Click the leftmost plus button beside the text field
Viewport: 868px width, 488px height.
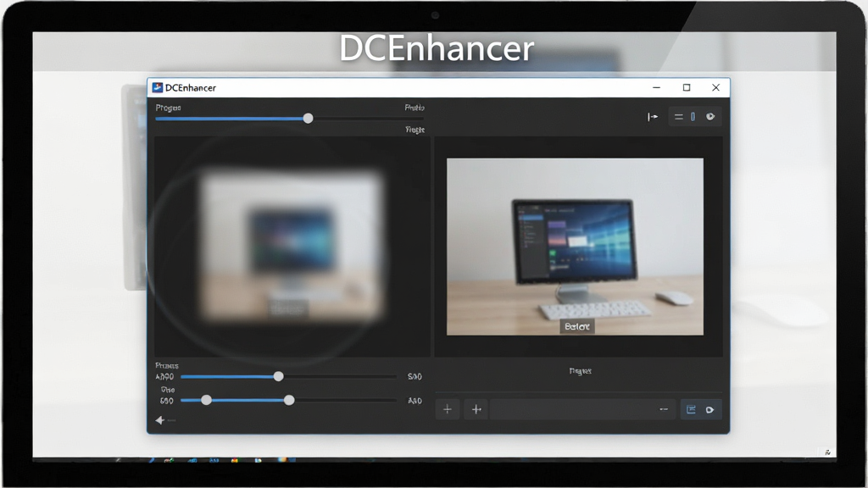click(x=448, y=409)
